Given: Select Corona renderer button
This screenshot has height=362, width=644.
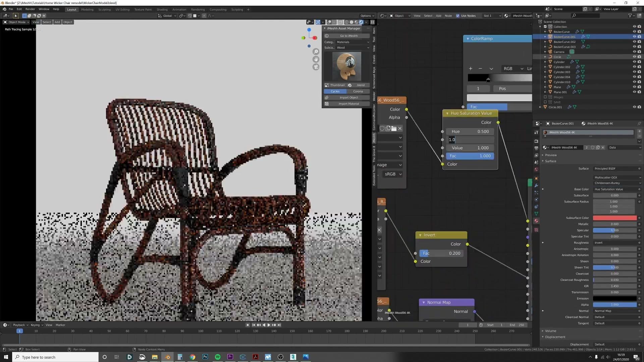Looking at the screenshot, I should [358, 92].
